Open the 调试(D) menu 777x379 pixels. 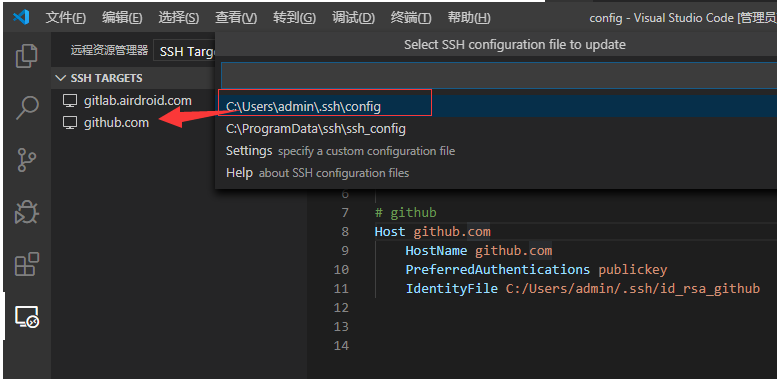tap(353, 18)
